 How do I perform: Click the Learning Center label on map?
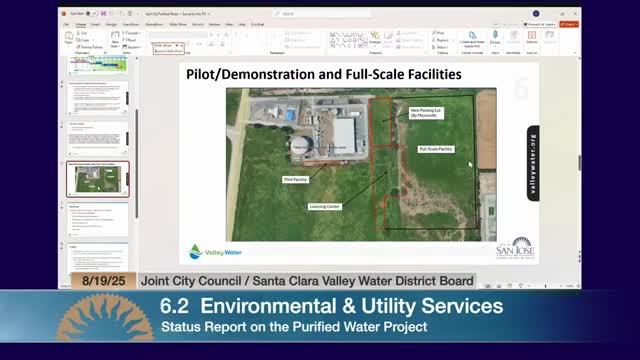click(324, 207)
